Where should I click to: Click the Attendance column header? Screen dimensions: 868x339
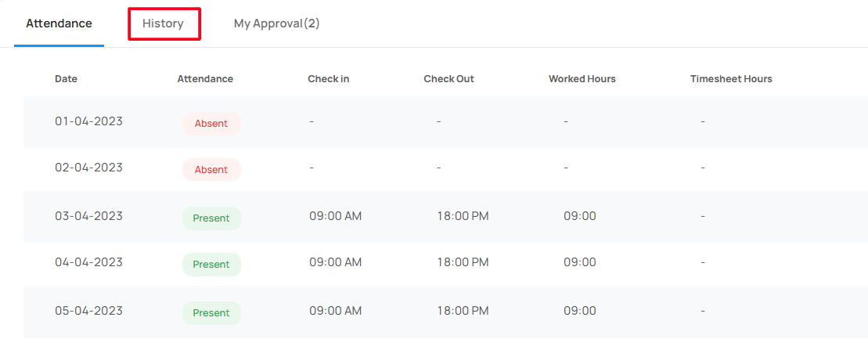[205, 78]
